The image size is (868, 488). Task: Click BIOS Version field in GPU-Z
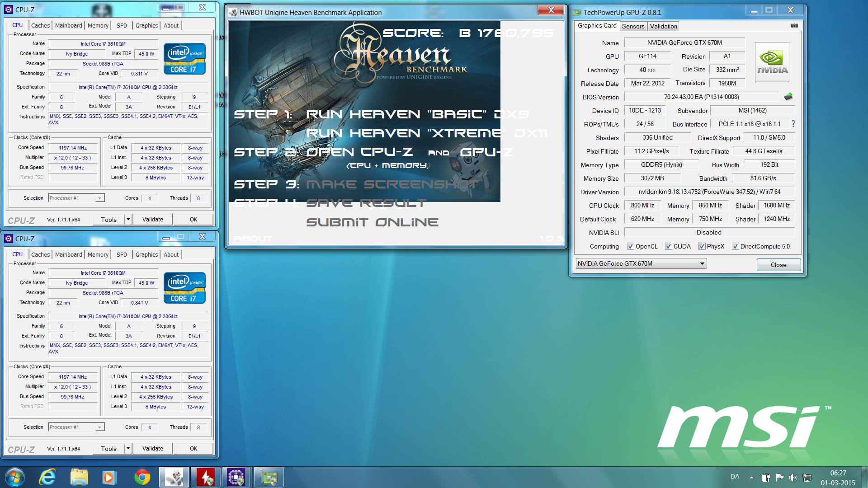[x=702, y=97]
